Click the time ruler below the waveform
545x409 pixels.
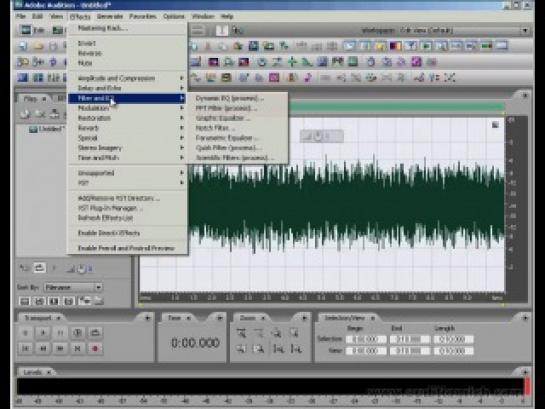click(x=322, y=297)
